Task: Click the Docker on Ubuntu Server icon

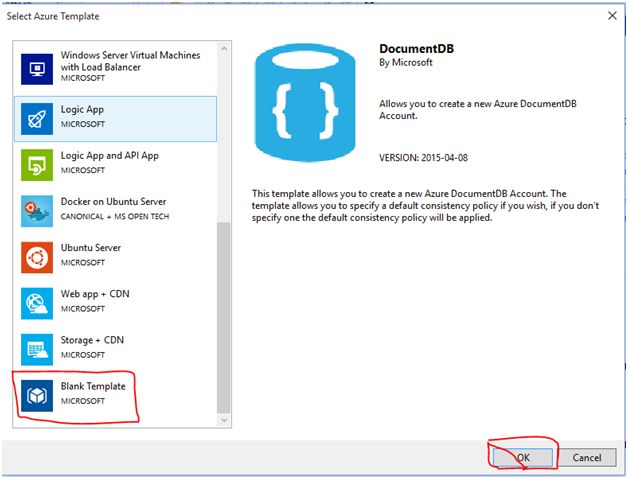Action: tap(37, 211)
